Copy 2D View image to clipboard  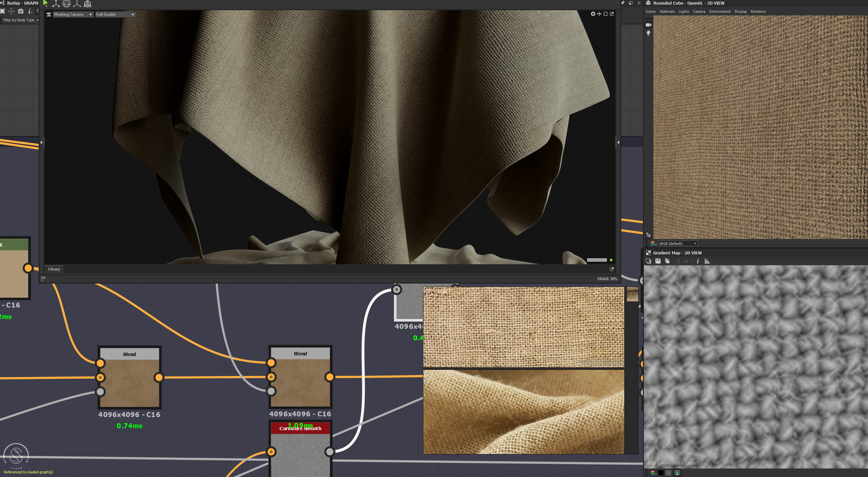tap(667, 261)
